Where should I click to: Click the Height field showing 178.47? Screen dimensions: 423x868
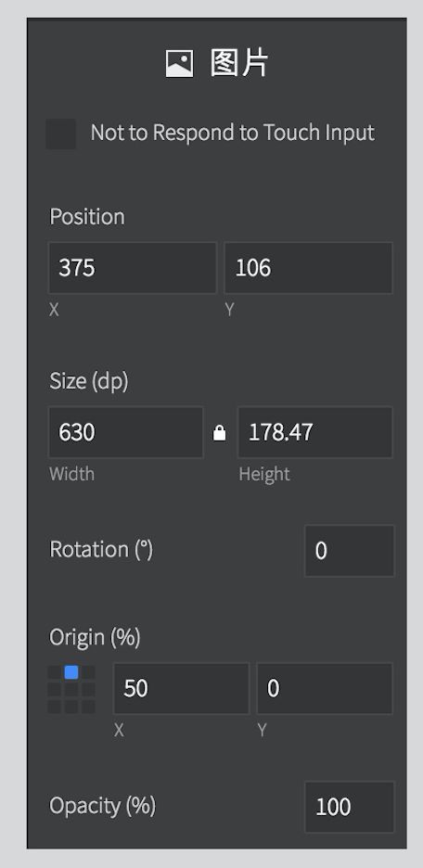(315, 432)
